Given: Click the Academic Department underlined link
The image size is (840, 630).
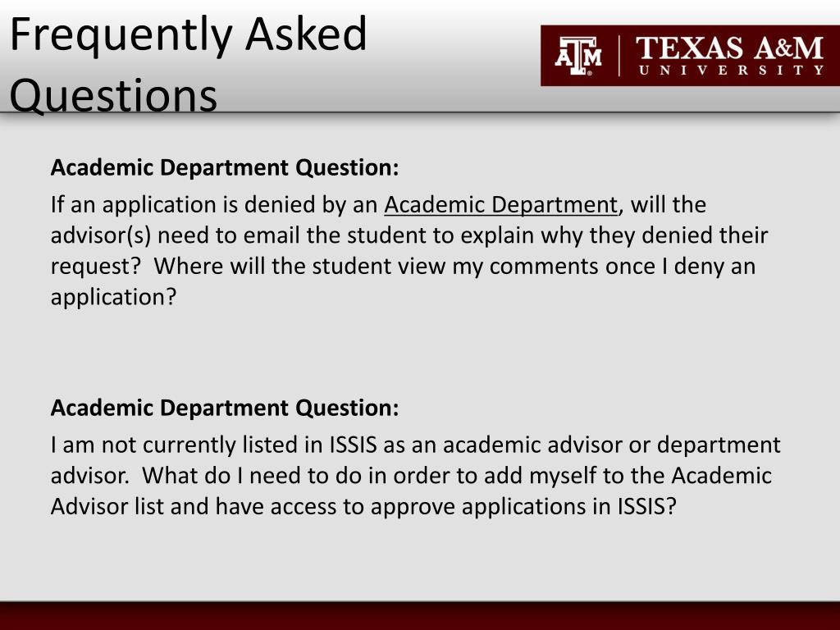Looking at the screenshot, I should click(501, 205).
